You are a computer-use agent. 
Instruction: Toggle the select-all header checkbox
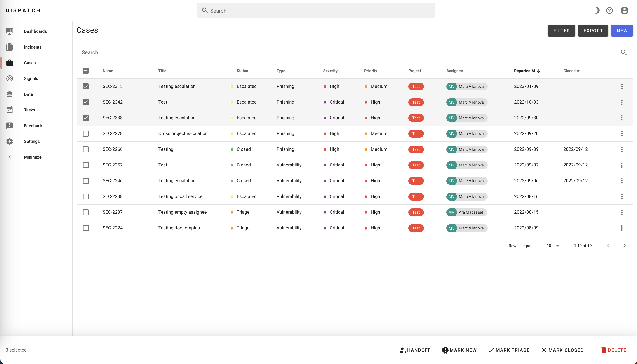click(x=85, y=71)
